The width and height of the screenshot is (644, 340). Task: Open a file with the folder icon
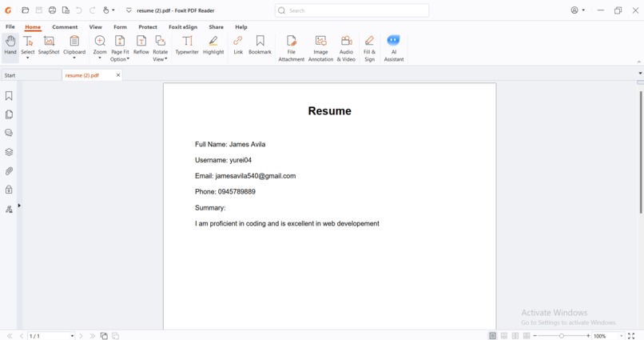25,10
